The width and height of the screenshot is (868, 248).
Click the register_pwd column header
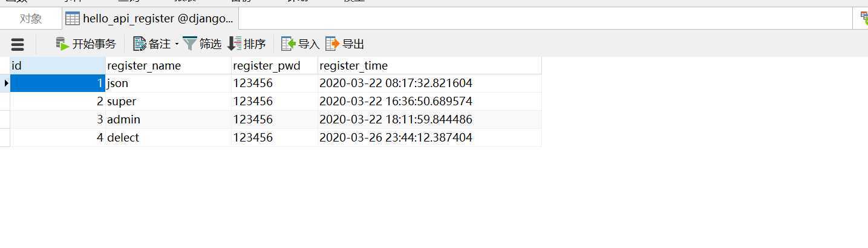[275, 65]
